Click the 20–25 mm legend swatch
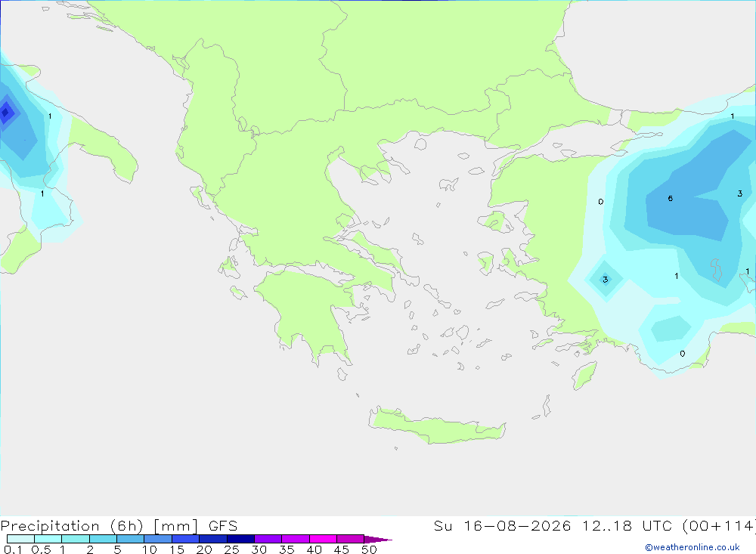This screenshot has height=554, width=756. (212, 539)
